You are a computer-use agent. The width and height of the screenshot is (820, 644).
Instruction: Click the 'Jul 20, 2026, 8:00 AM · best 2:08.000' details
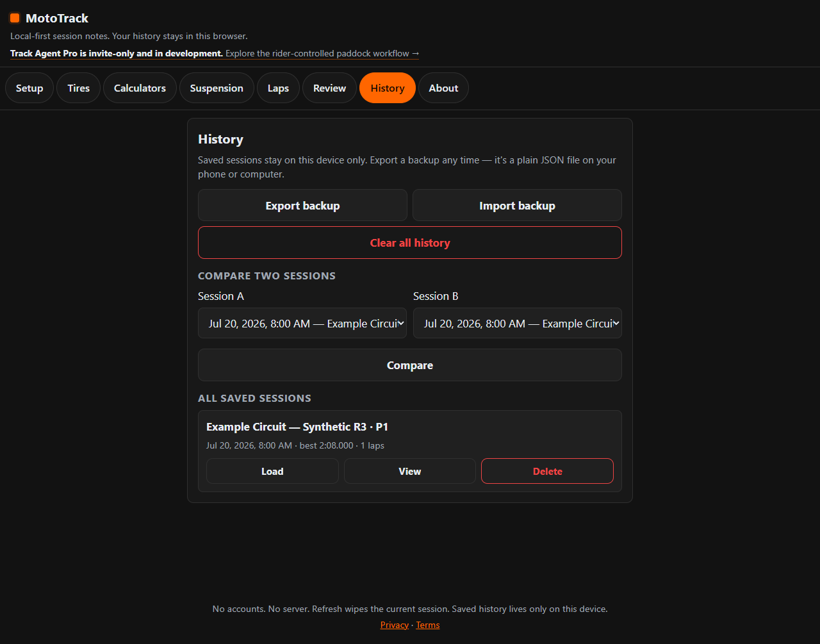295,445
